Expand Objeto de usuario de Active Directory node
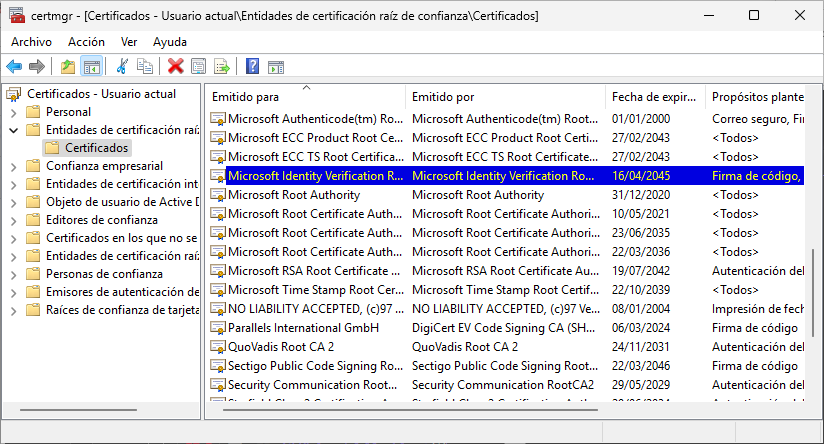Screen dimensions: 824x444 (14, 202)
